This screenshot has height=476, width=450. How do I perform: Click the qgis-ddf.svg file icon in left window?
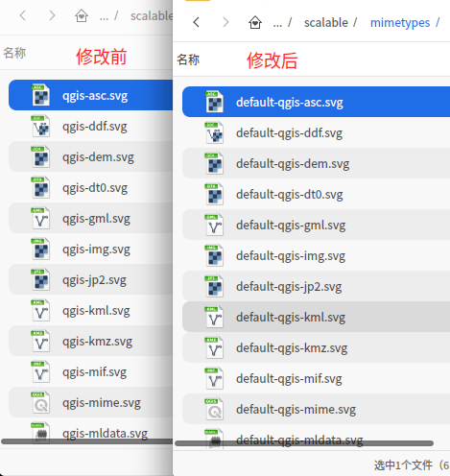(x=40, y=126)
